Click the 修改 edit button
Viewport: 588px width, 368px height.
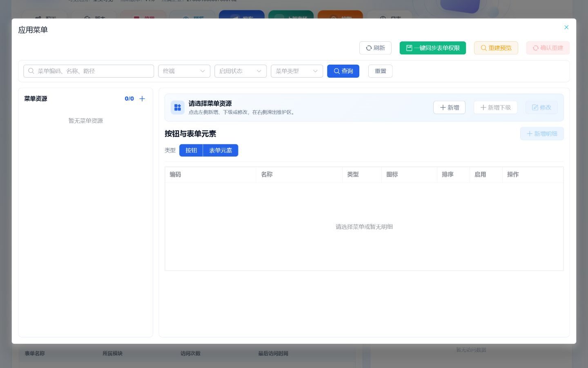point(541,108)
